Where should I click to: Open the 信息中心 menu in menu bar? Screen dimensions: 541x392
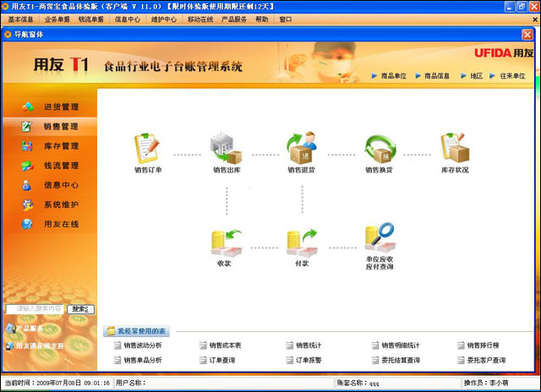tap(128, 19)
